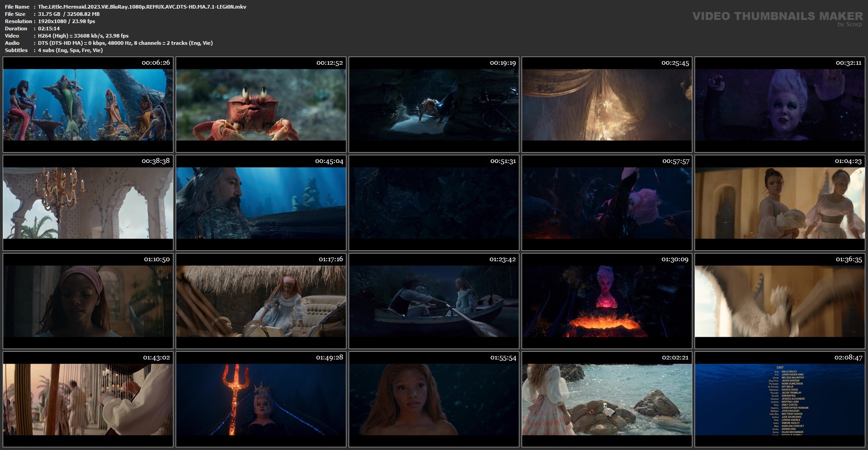
Task: Select the Ariel close-up thumbnail at 01:55:54
Action: [x=434, y=399]
